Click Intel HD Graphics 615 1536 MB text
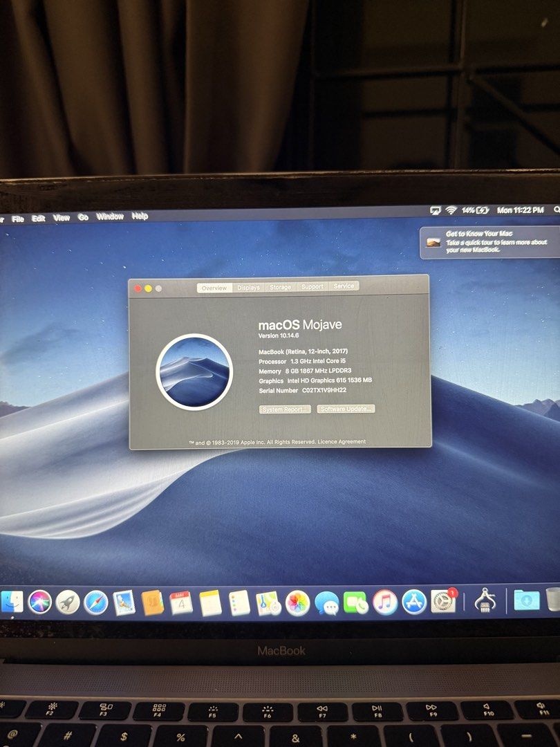Viewport: 560px width, 747px height. click(330, 380)
